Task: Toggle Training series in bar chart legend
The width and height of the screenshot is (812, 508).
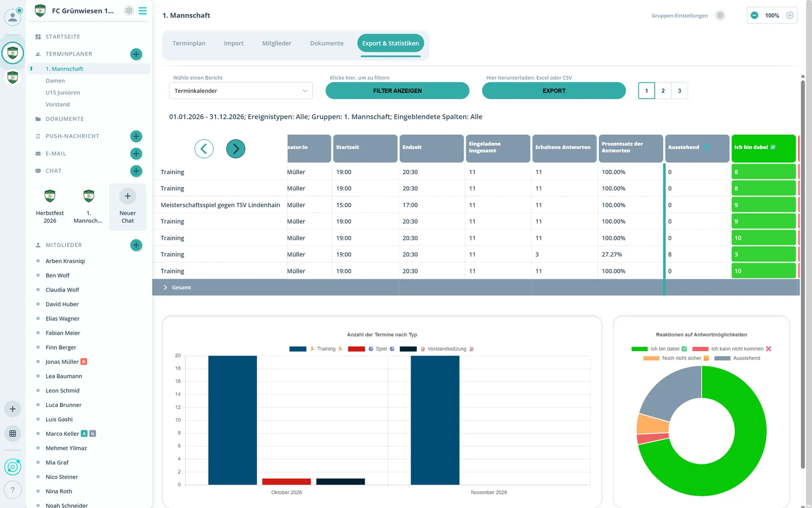Action: click(316, 349)
